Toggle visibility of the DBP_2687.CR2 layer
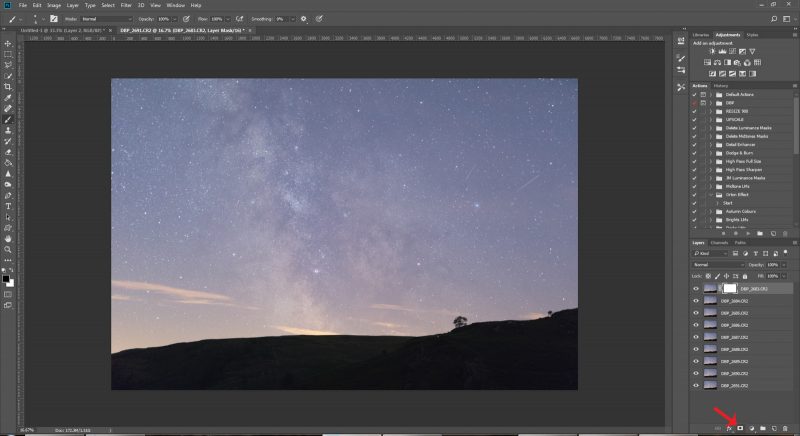 [x=696, y=337]
